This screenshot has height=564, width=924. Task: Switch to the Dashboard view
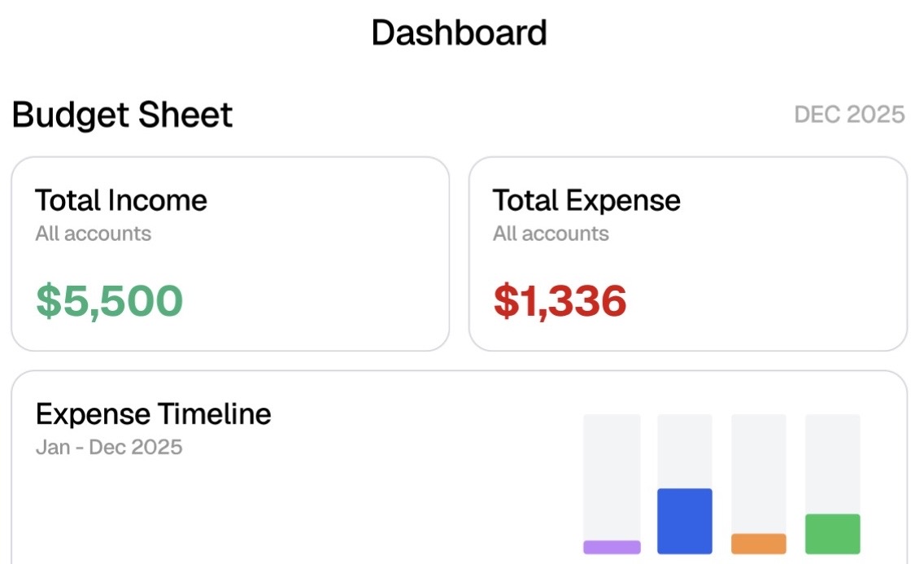460,32
